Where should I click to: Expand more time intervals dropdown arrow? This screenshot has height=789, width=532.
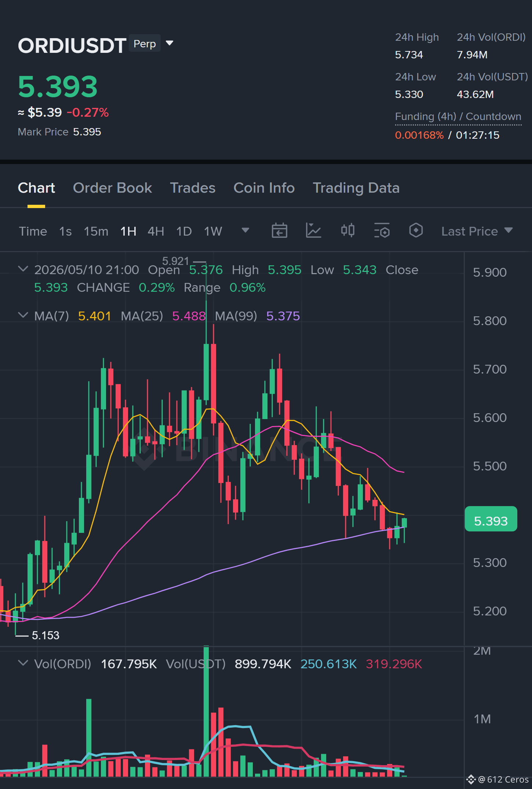coord(245,230)
